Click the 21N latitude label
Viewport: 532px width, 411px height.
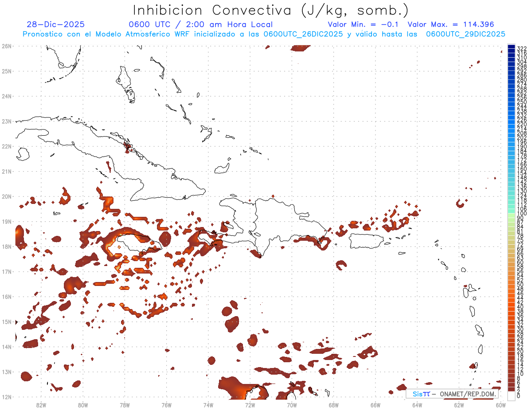coord(7,171)
